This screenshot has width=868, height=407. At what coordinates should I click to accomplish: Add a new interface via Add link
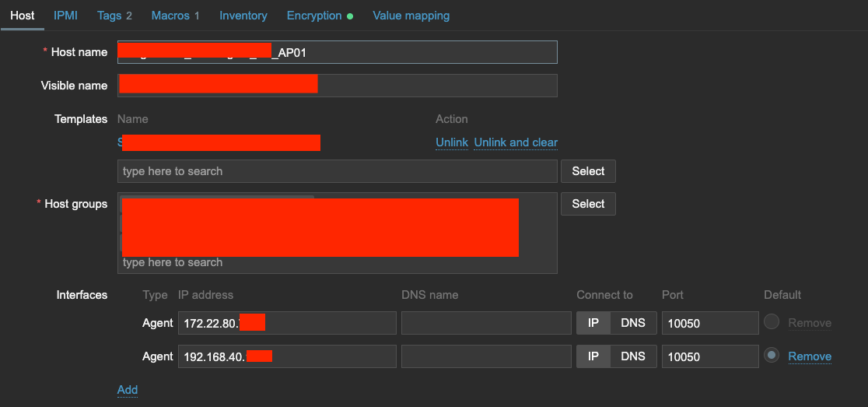tap(128, 390)
